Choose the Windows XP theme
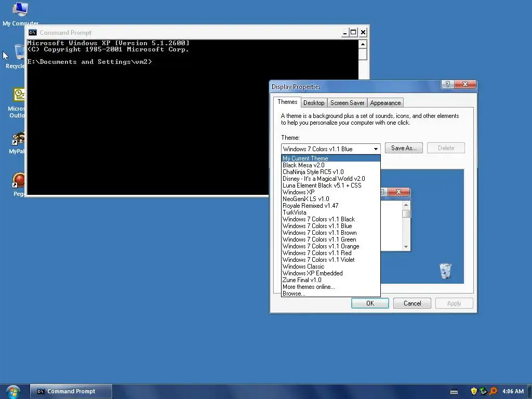 [x=331, y=192]
